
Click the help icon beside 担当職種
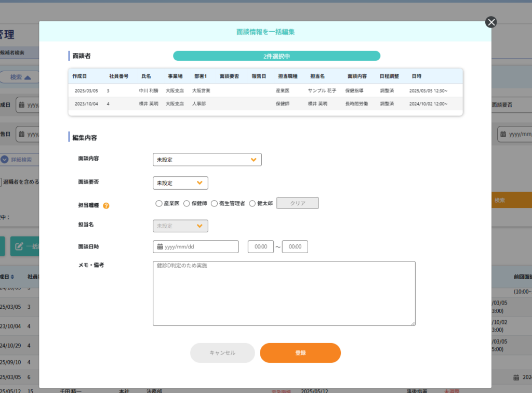tap(106, 205)
